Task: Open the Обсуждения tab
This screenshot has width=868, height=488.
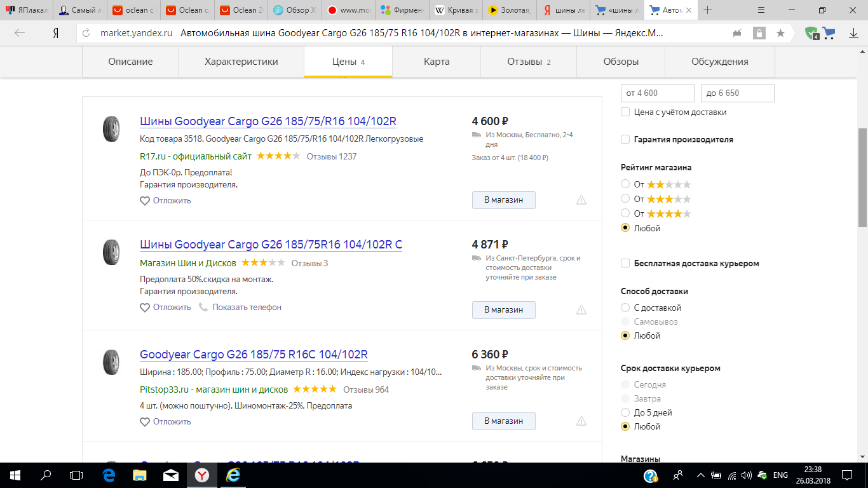Action: (x=720, y=62)
